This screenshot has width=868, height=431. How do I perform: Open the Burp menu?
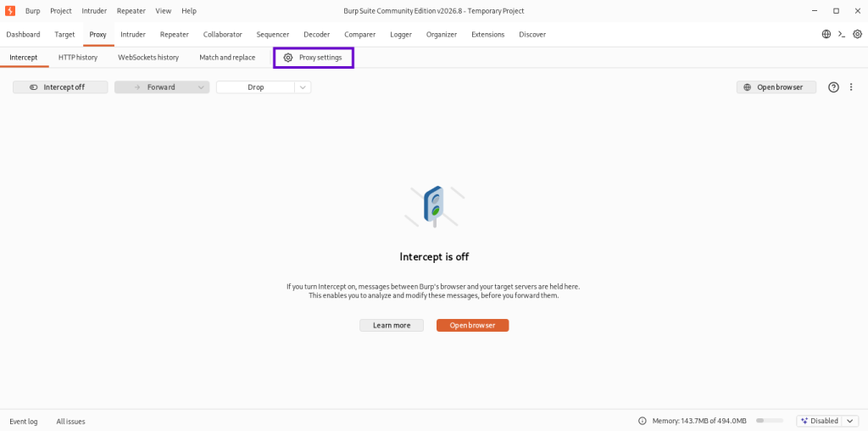(x=33, y=11)
